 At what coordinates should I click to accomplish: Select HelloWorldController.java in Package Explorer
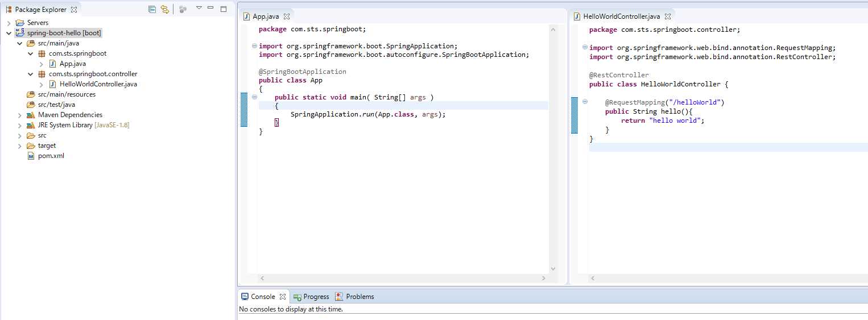[x=98, y=84]
